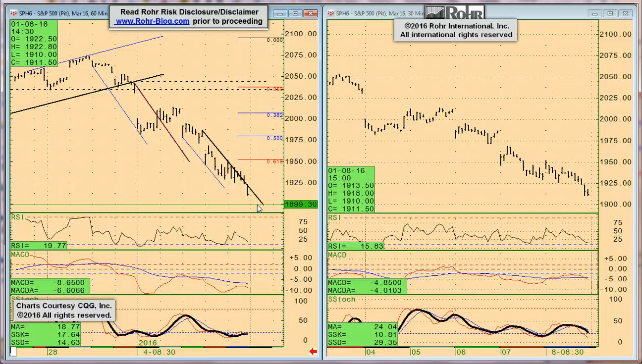The image size is (642, 364).
Task: Click the MACD label in 30 Min chart
Action: pos(337,255)
